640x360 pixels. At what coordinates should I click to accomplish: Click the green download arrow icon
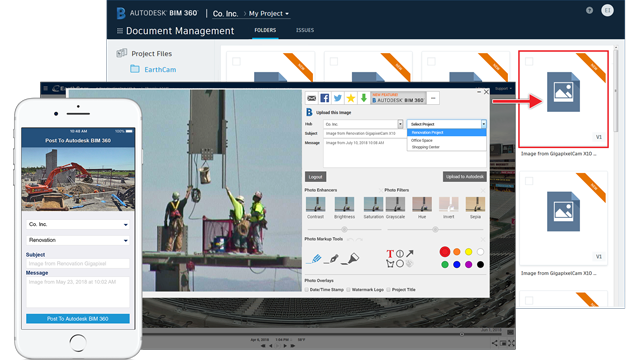point(363,98)
